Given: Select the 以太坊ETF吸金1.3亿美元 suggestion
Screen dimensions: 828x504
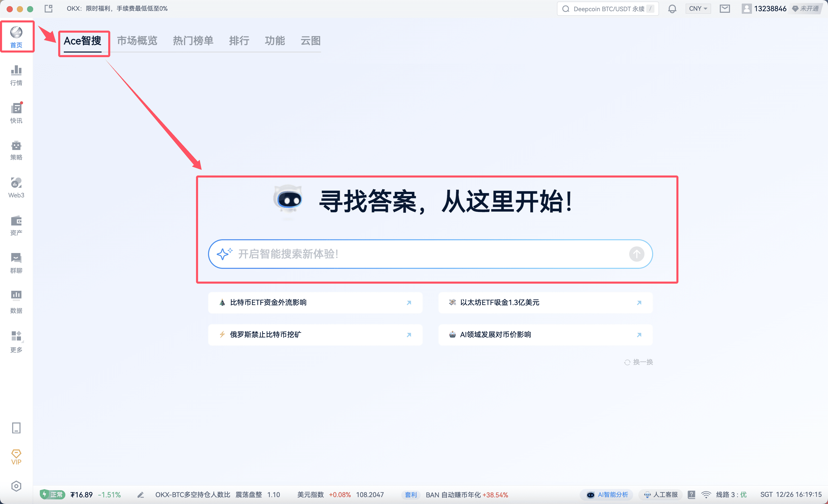Looking at the screenshot, I should point(545,303).
